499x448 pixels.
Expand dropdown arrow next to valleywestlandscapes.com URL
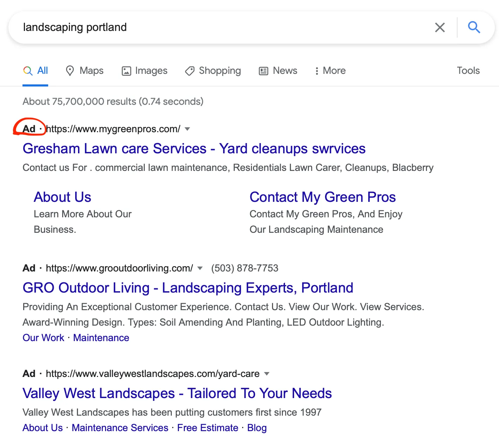[267, 374]
